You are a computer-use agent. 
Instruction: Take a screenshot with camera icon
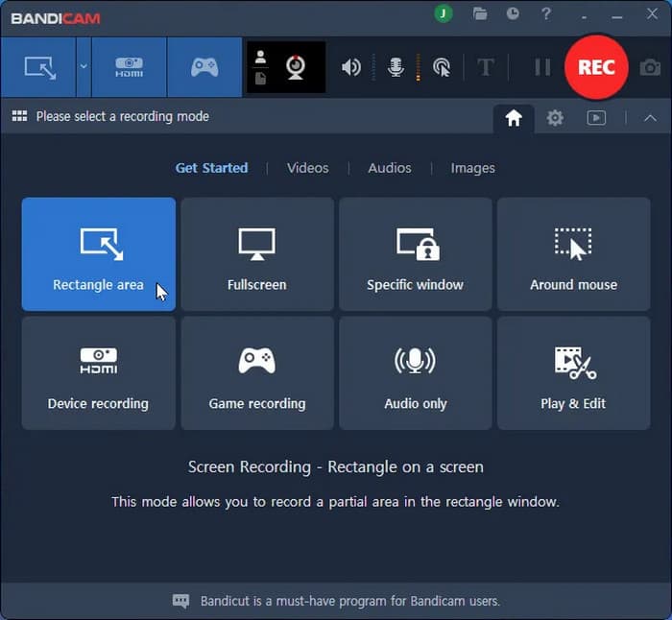[x=650, y=67]
